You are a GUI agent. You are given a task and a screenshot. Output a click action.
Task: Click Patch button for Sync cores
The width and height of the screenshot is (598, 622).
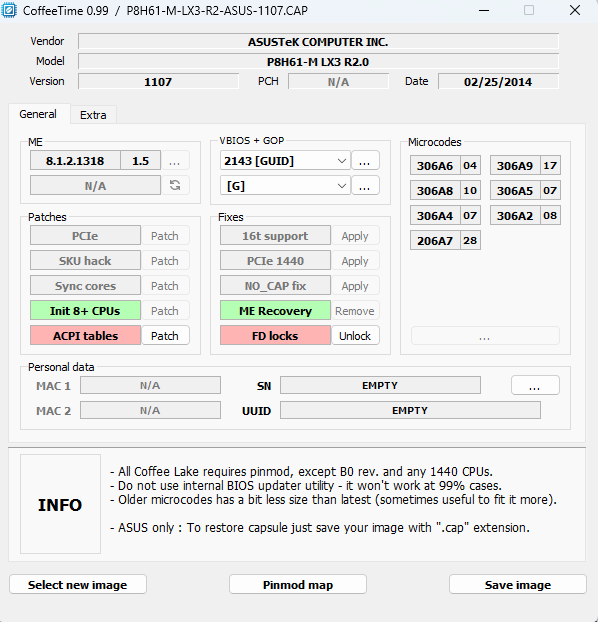click(165, 286)
